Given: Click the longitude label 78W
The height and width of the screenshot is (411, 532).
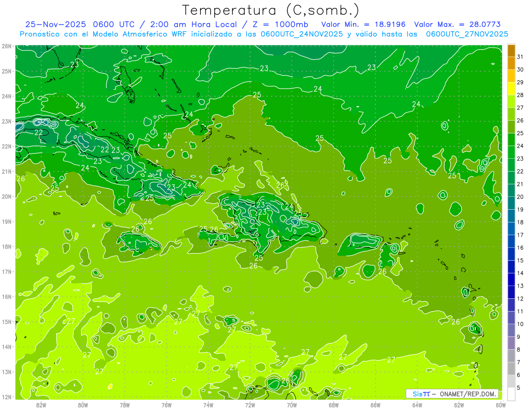Looking at the screenshot, I should (125, 405).
